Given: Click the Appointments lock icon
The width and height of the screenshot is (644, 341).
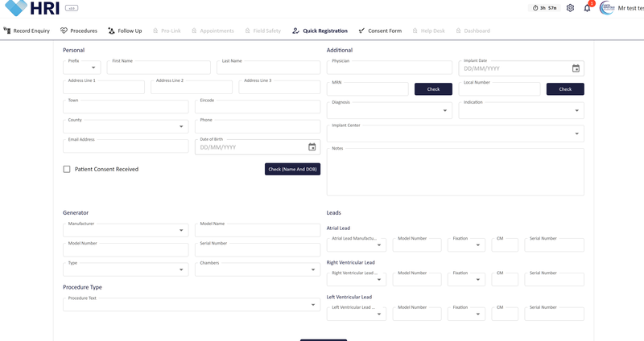Looking at the screenshot, I should pos(194,31).
